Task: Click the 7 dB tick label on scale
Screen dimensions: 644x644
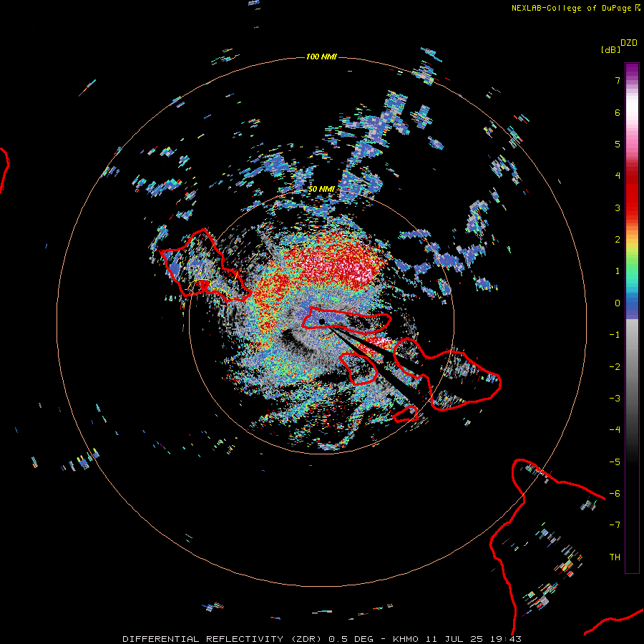Action: pyautogui.click(x=618, y=80)
